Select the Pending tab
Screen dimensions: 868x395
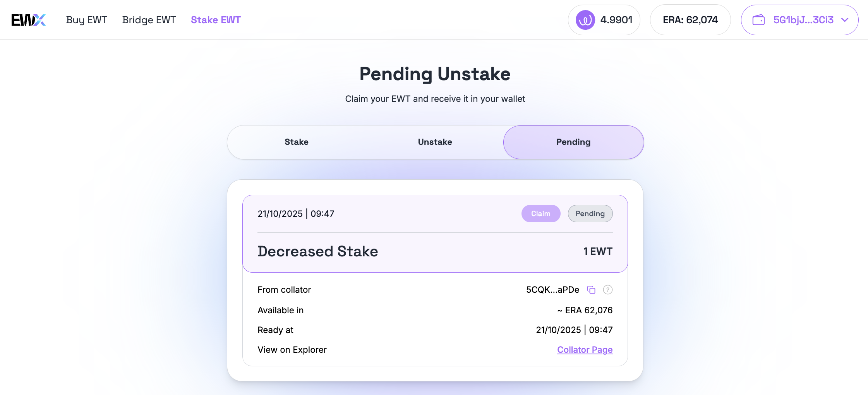pyautogui.click(x=573, y=142)
